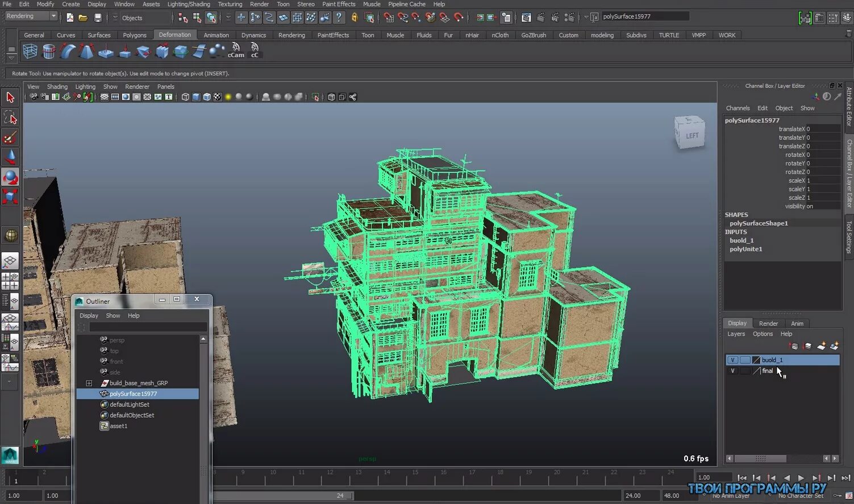Save the scene with floppy icon
The width and height of the screenshot is (854, 504).
tap(98, 18)
